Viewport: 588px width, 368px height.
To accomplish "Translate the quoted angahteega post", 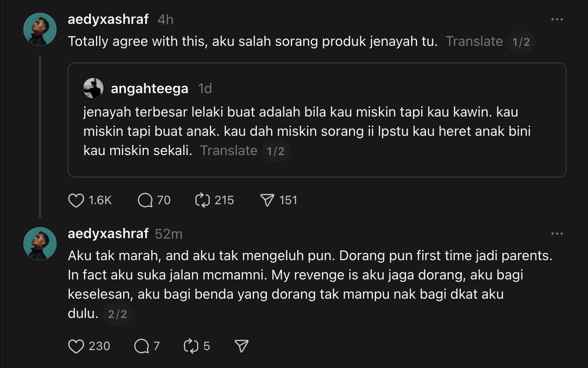I will click(x=228, y=151).
